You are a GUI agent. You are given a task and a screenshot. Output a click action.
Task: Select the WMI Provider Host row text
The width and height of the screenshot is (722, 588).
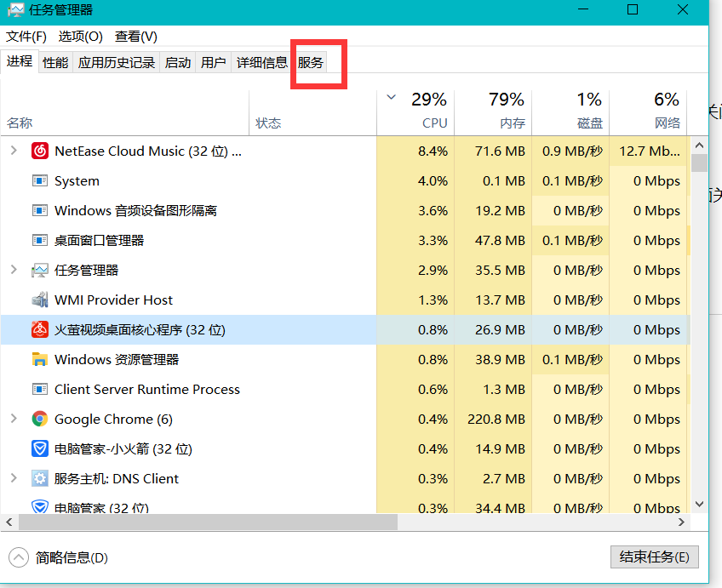tap(113, 300)
